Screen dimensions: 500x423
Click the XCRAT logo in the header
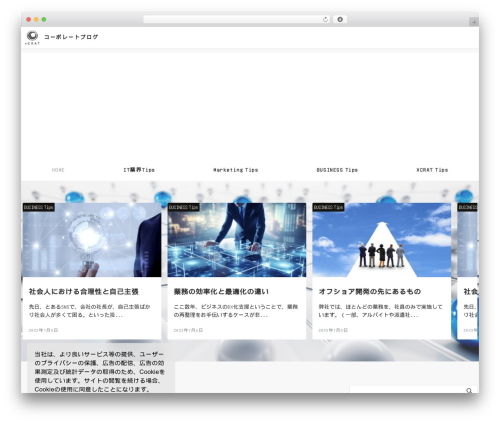pyautogui.click(x=32, y=37)
